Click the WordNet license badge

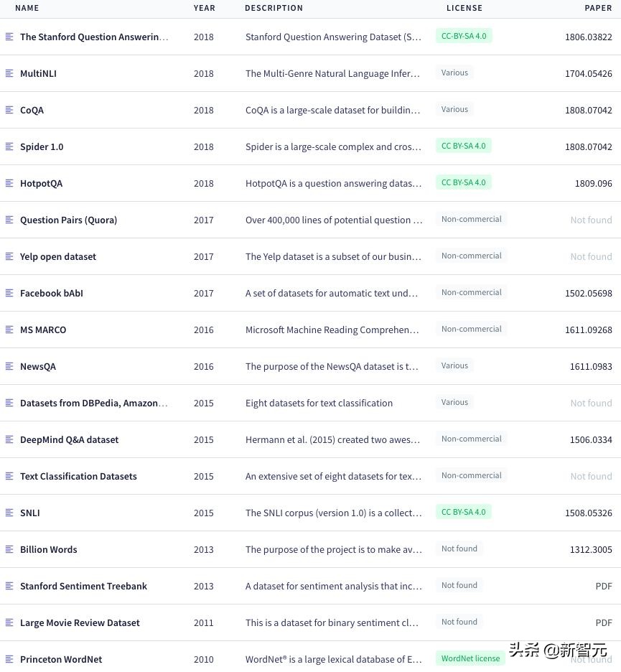[x=470, y=658]
